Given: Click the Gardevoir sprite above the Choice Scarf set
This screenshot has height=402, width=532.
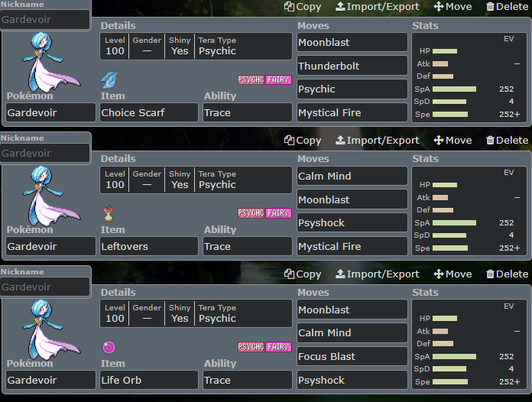Looking at the screenshot, I should click(51, 62).
